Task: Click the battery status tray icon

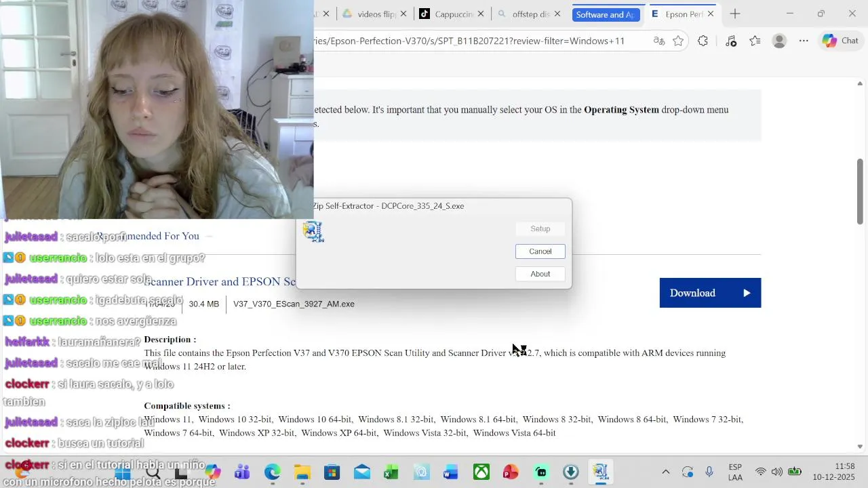Action: click(x=795, y=472)
